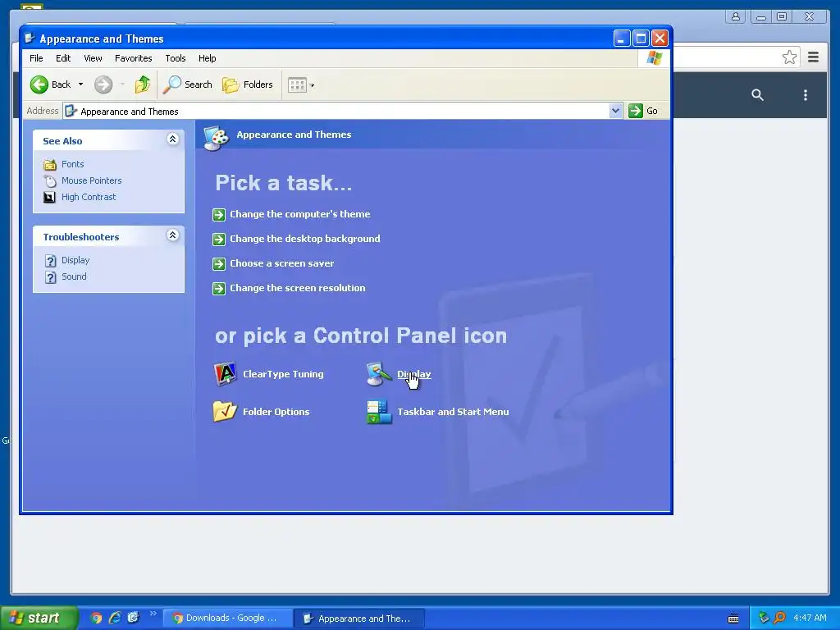Open the Edit menu

[63, 58]
